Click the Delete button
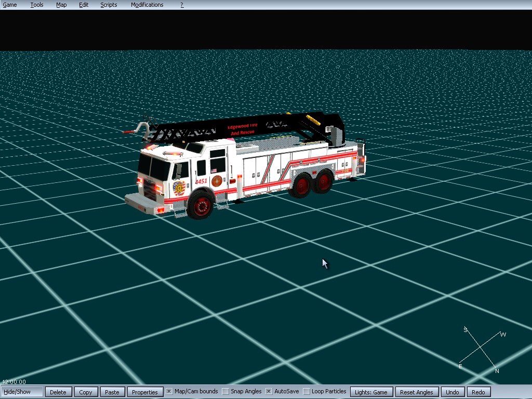The height and width of the screenshot is (399, 532). 58,392
